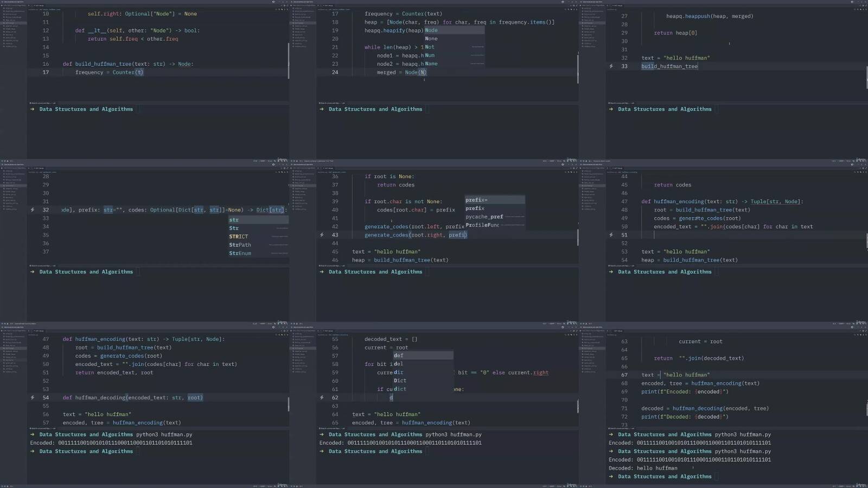Click 'merged = Node(N)' on line 24
This screenshot has width=868, height=488.
402,72
